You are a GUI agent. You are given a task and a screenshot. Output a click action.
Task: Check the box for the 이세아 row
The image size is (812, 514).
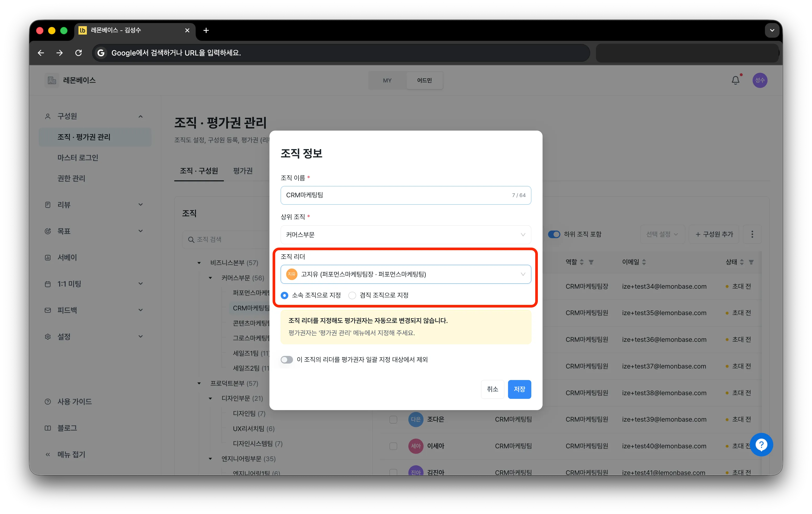tap(393, 446)
